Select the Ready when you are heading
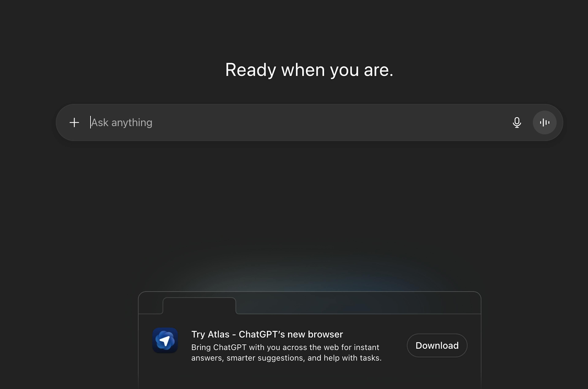 pos(309,70)
